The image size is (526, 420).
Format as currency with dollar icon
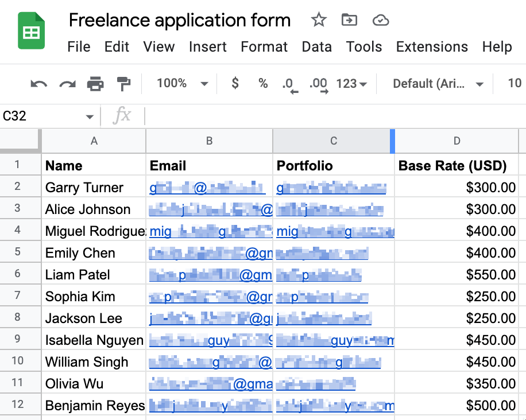(x=235, y=84)
